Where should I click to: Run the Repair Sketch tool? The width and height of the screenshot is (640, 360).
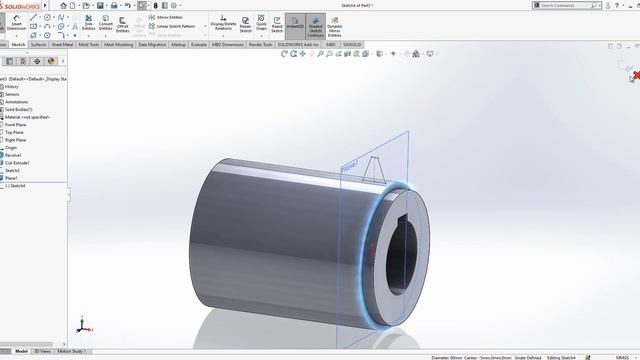[245, 24]
